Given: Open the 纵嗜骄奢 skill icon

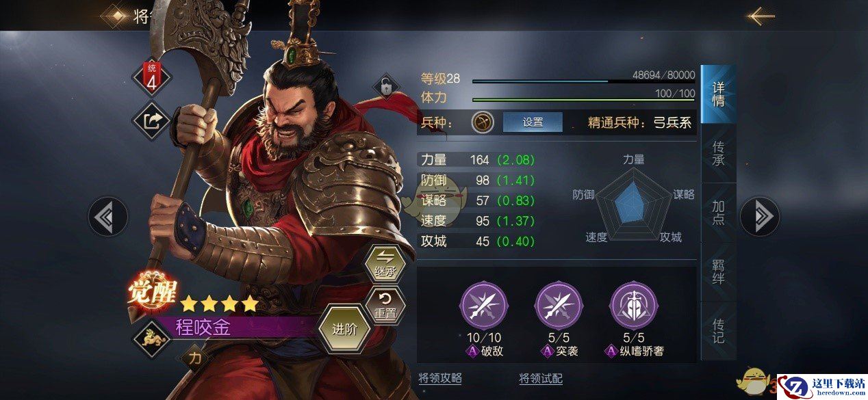Looking at the screenshot, I should [633, 306].
